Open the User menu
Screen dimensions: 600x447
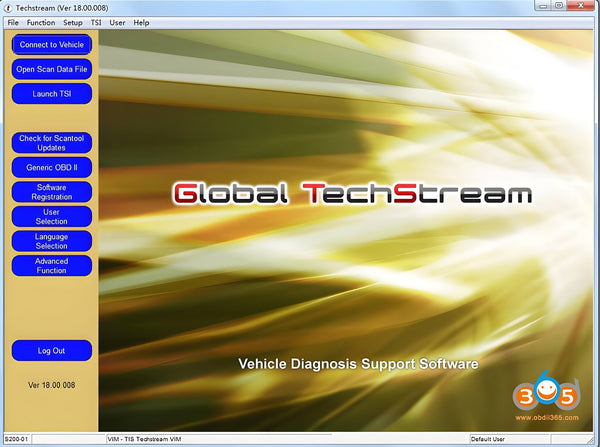(117, 23)
